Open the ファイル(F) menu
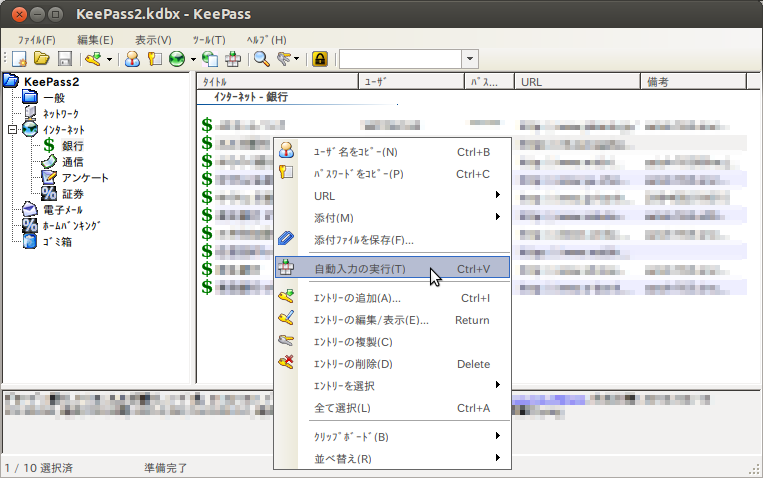 click(x=36, y=40)
